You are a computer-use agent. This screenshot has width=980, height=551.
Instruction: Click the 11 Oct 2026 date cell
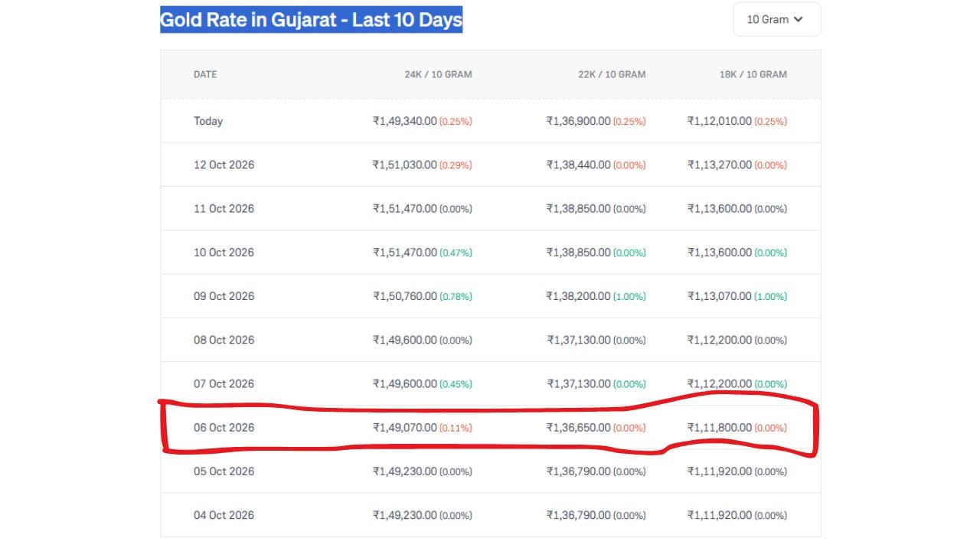[224, 208]
